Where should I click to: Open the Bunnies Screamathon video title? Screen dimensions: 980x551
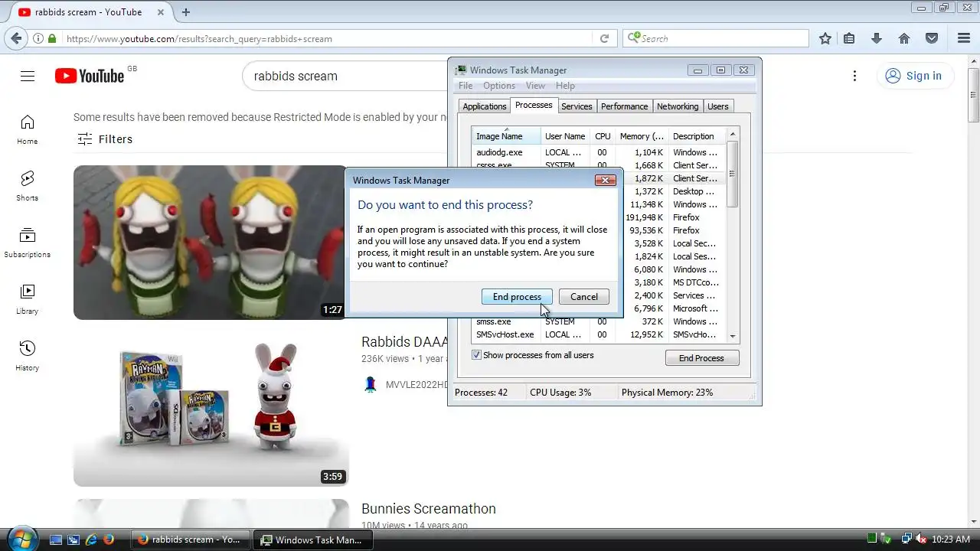tap(429, 509)
